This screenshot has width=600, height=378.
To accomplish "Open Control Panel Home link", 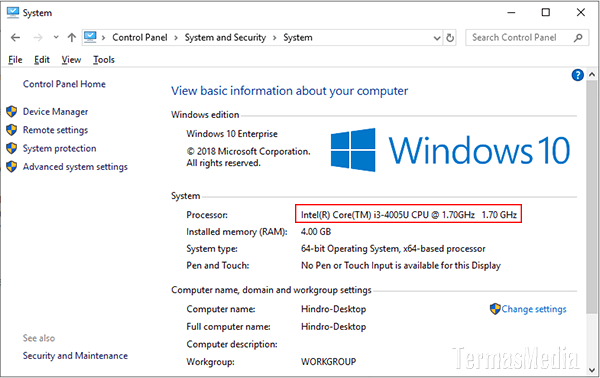I will point(64,84).
